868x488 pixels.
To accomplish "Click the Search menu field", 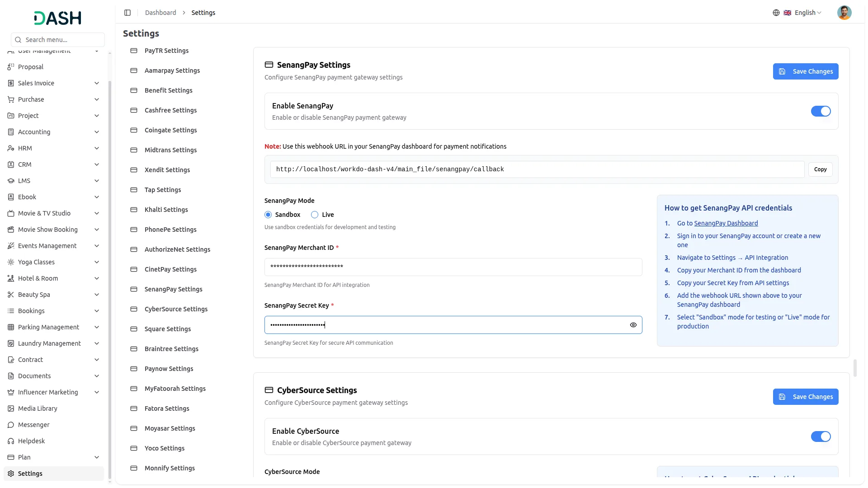I will click(58, 40).
